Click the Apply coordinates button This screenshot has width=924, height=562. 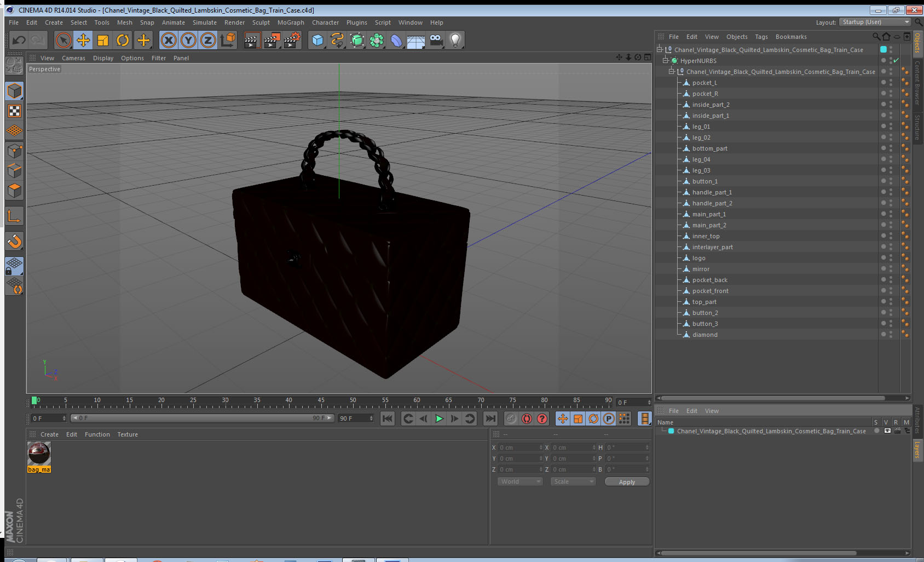(627, 482)
